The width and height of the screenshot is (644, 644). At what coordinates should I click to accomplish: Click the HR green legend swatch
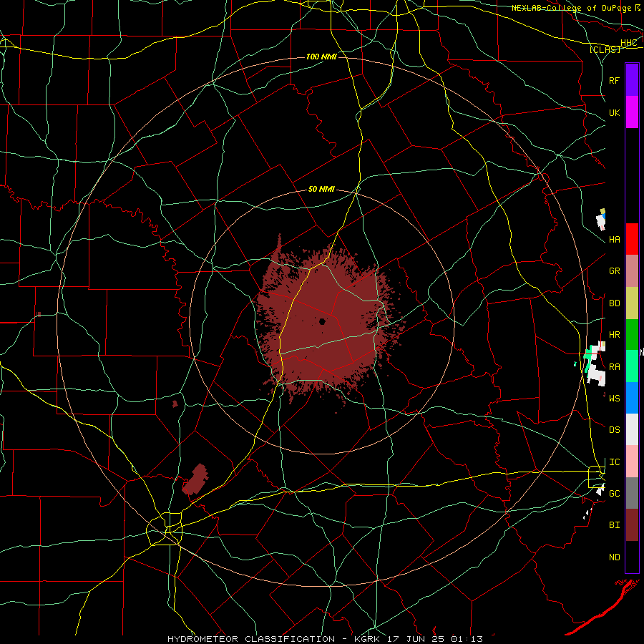[x=632, y=334]
